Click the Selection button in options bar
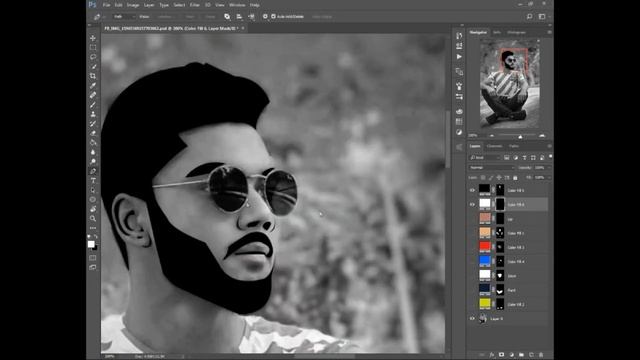Image resolution: width=640 pixels, height=360 pixels. click(164, 17)
